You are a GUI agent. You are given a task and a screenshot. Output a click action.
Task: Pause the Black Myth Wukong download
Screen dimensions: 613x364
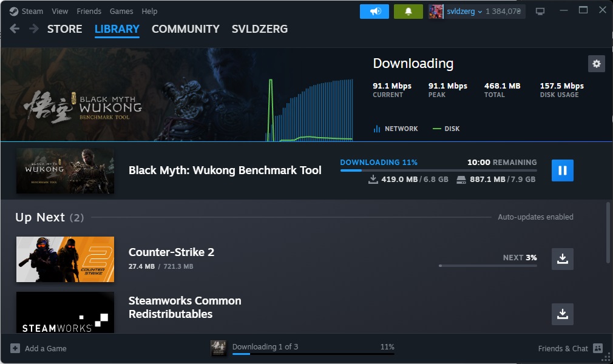pyautogui.click(x=562, y=170)
